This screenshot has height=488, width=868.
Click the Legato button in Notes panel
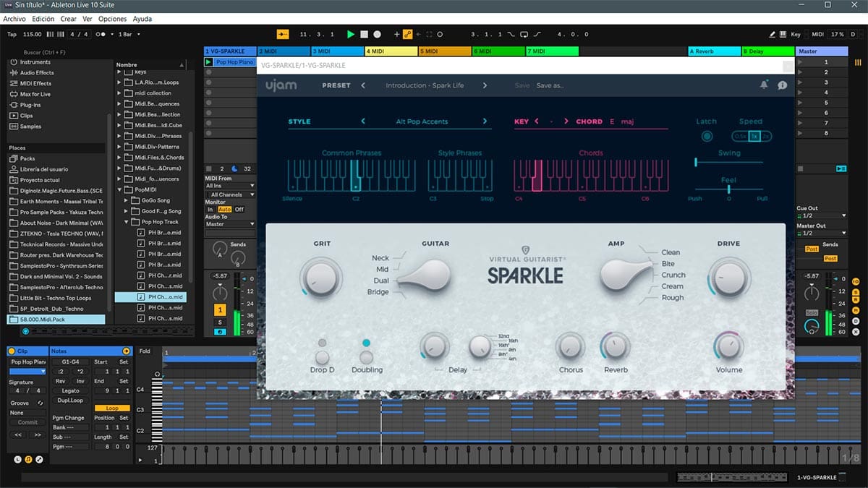(x=70, y=390)
